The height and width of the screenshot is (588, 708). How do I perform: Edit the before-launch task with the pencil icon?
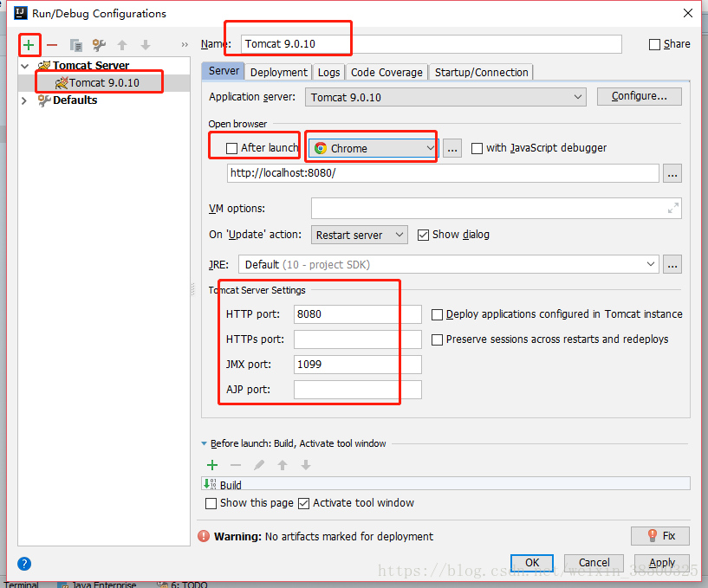click(259, 465)
